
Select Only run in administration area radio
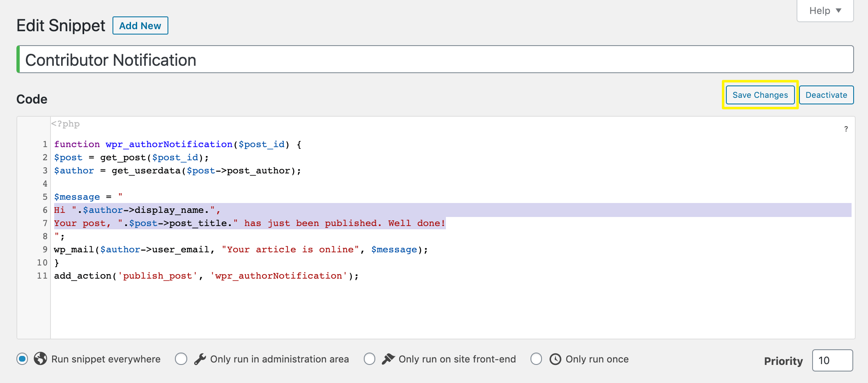pyautogui.click(x=181, y=359)
